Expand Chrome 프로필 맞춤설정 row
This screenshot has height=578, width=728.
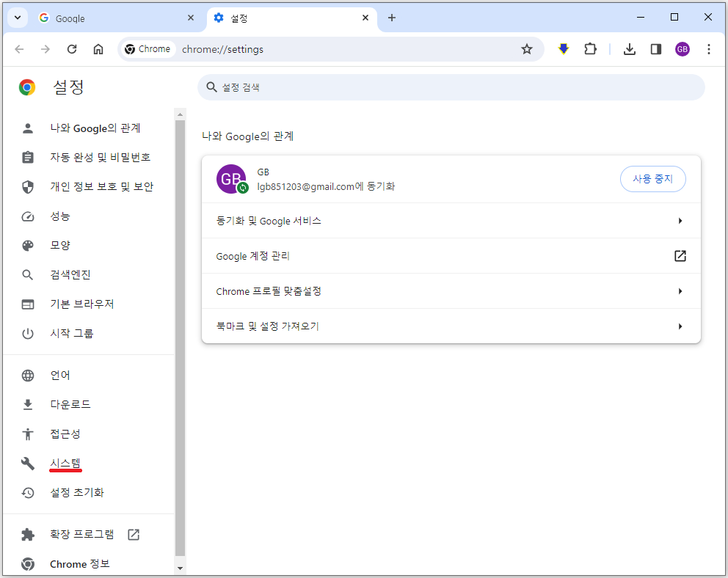pyautogui.click(x=451, y=291)
